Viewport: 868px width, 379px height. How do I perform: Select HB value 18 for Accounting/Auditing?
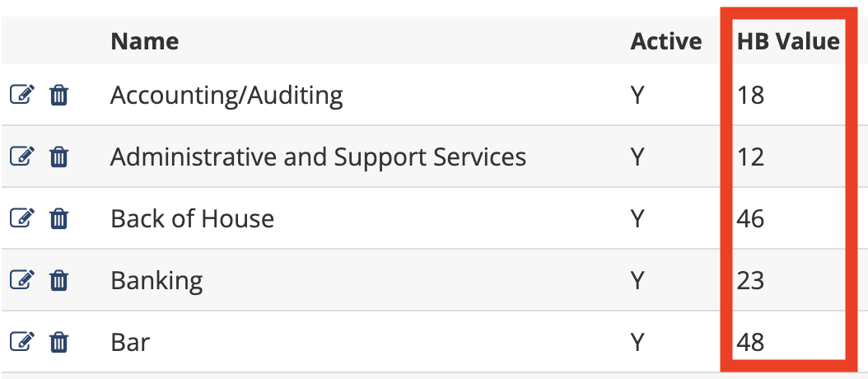(750, 96)
